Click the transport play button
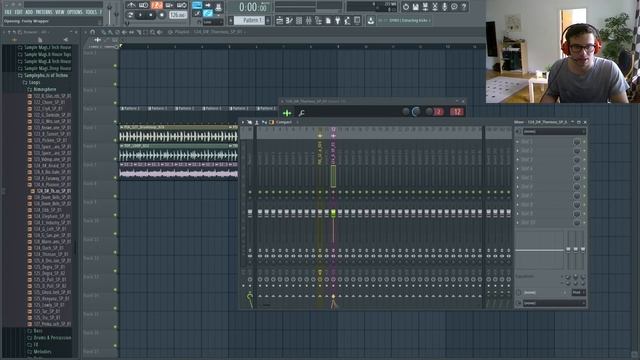 tap(141, 15)
